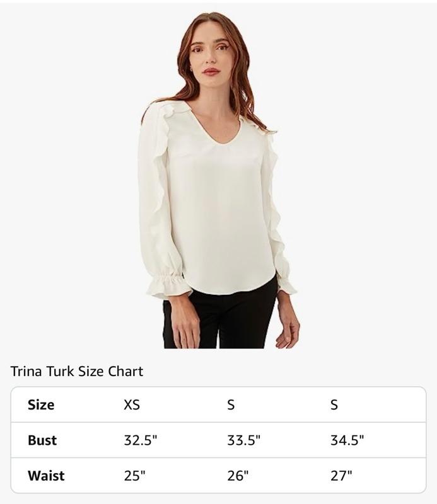The height and width of the screenshot is (504, 437).
Task: Click the word Chart in the heading
Action: [125, 372]
